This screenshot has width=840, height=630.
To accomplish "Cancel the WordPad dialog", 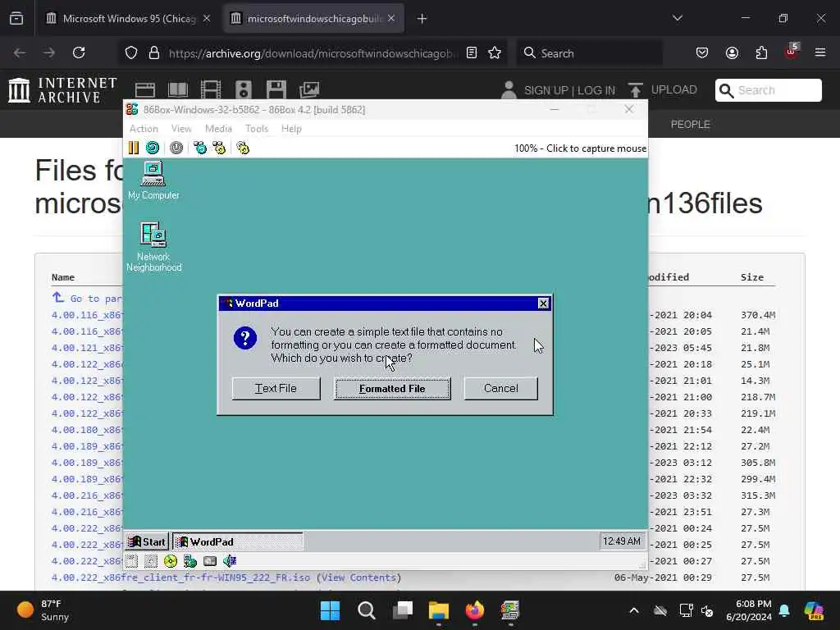I will [x=501, y=388].
